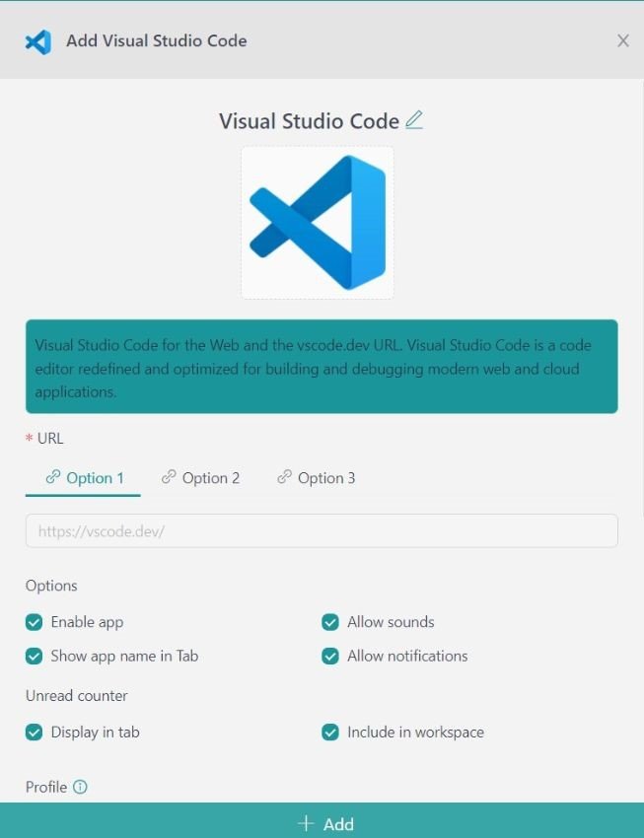Click the Visual Studio Code title text
This screenshot has height=838, width=644.
(309, 121)
